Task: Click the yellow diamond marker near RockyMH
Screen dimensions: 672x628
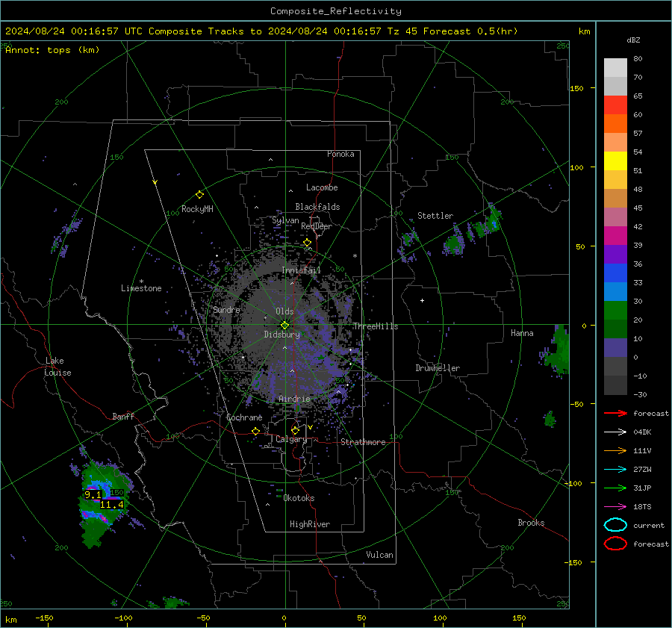Action: 199,195
